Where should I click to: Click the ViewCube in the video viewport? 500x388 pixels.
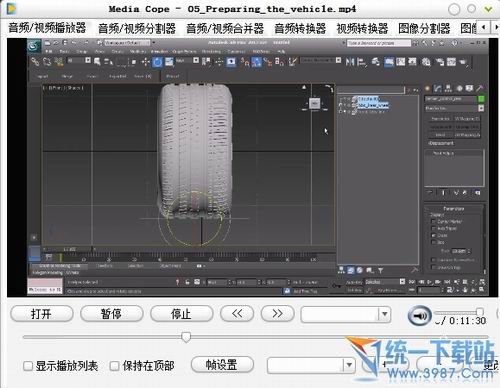tap(314, 104)
